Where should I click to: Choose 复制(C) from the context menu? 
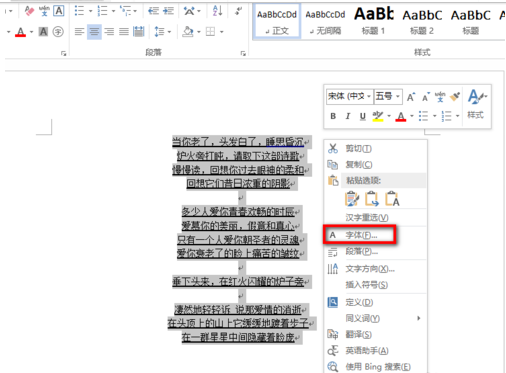pos(375,165)
